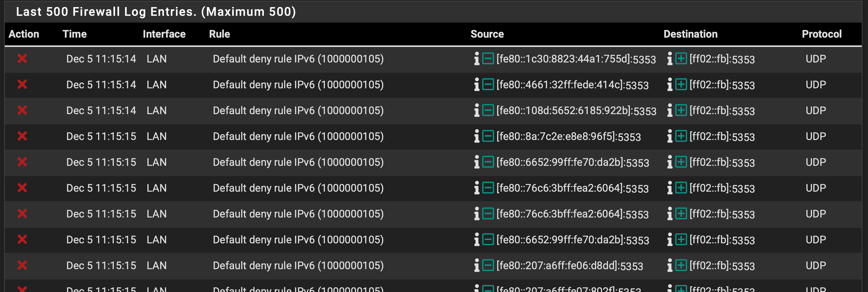Click the red block icon for the fe80::8a:7c2e:e8e8:96f5 entry
Viewport: 868px width, 292px height.
click(22, 136)
